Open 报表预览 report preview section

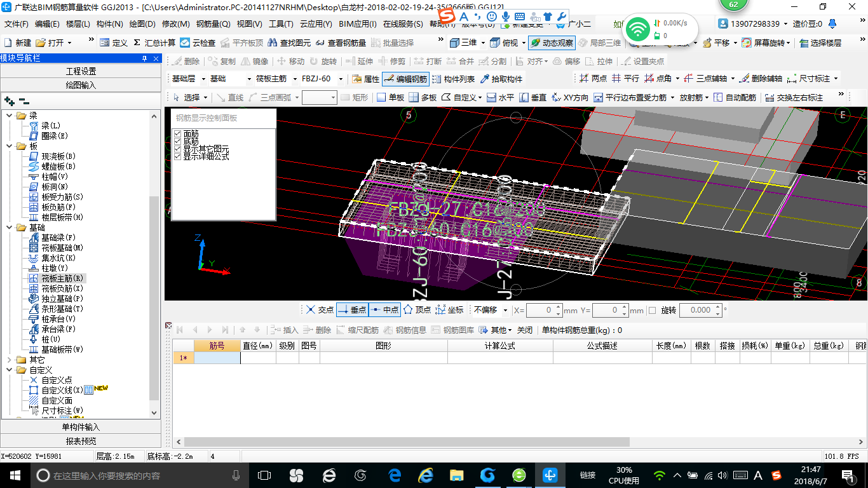click(81, 441)
